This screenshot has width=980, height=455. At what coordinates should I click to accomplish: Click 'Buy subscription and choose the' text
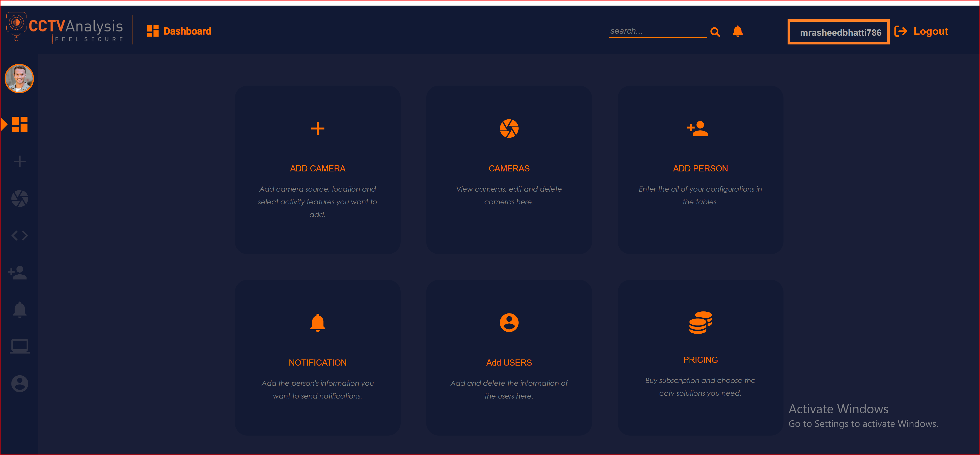click(700, 380)
